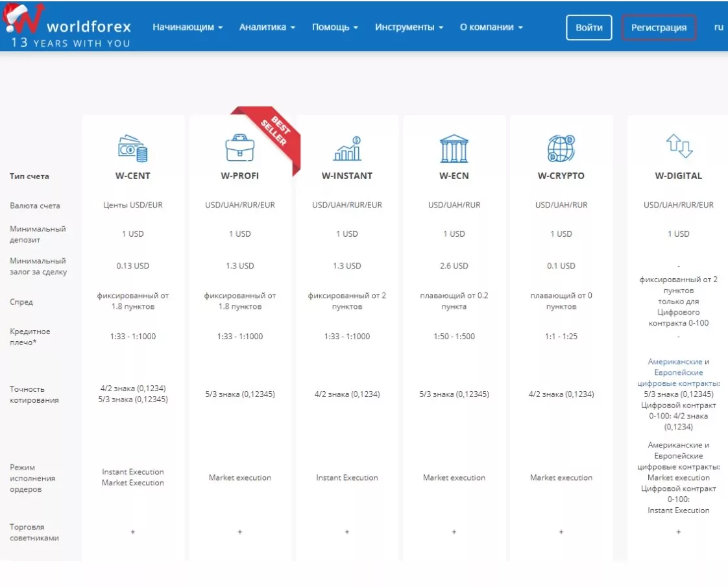The height and width of the screenshot is (587, 728).
Task: Select the W-INSTANT bar chart icon
Action: point(347,149)
